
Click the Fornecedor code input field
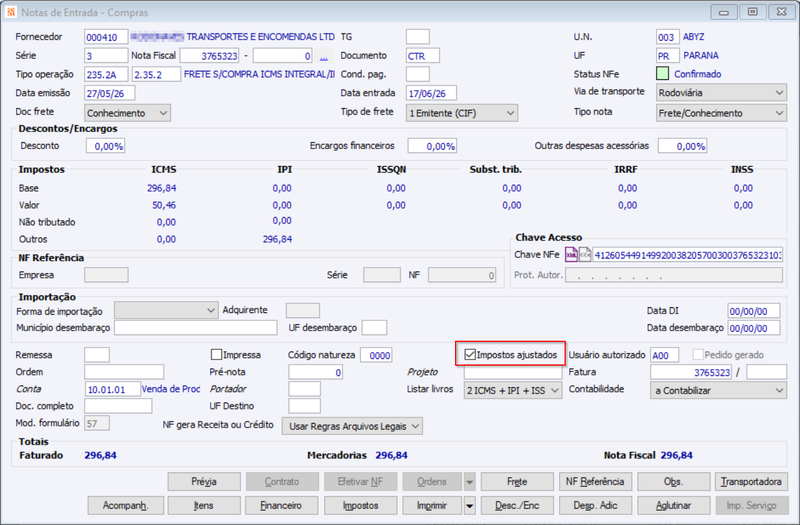pos(106,37)
